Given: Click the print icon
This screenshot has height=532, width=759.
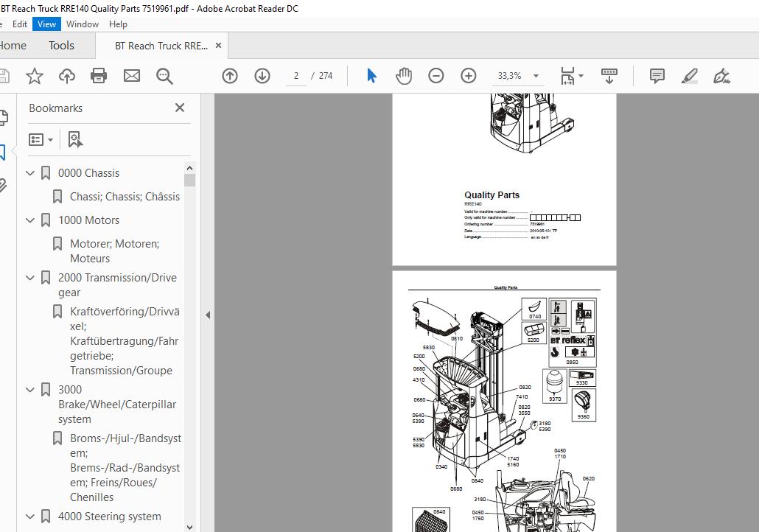Looking at the screenshot, I should pos(99,76).
